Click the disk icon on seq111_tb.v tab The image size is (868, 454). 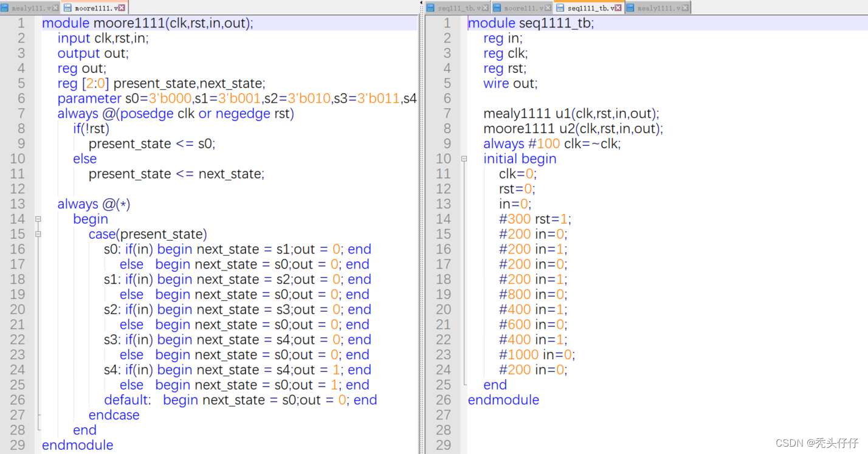pyautogui.click(x=430, y=9)
